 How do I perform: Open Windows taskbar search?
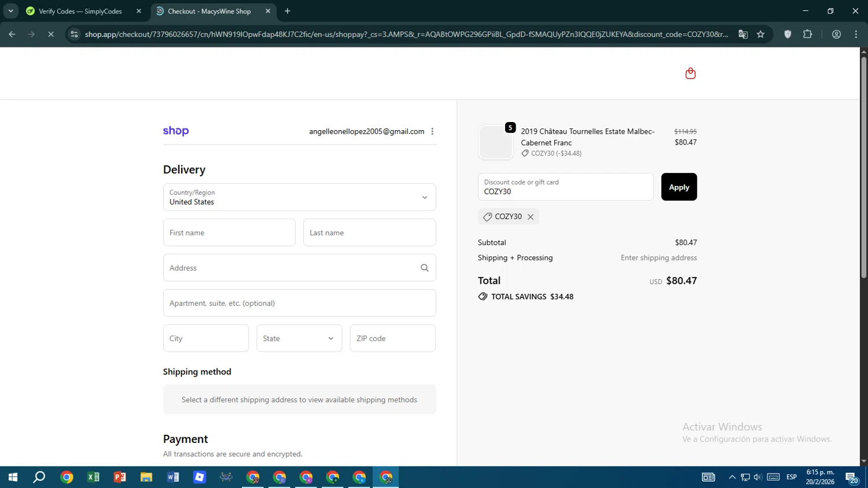pos(39,477)
